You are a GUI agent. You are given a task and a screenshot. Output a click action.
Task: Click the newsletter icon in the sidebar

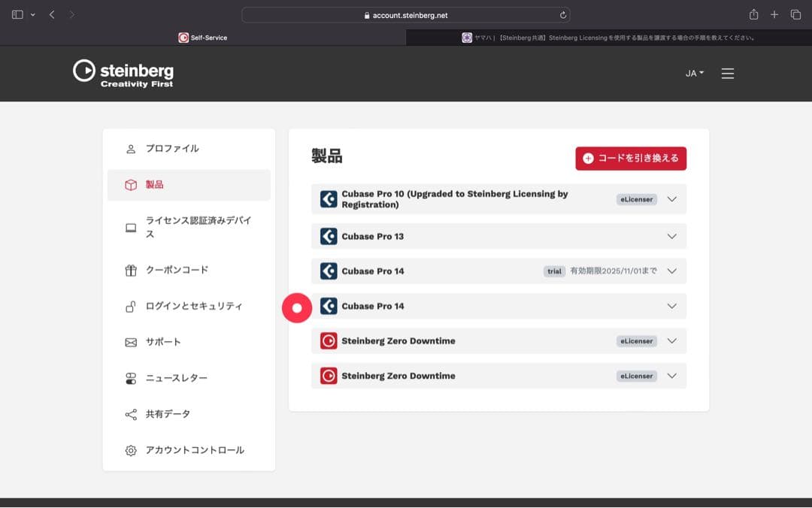[x=129, y=378]
